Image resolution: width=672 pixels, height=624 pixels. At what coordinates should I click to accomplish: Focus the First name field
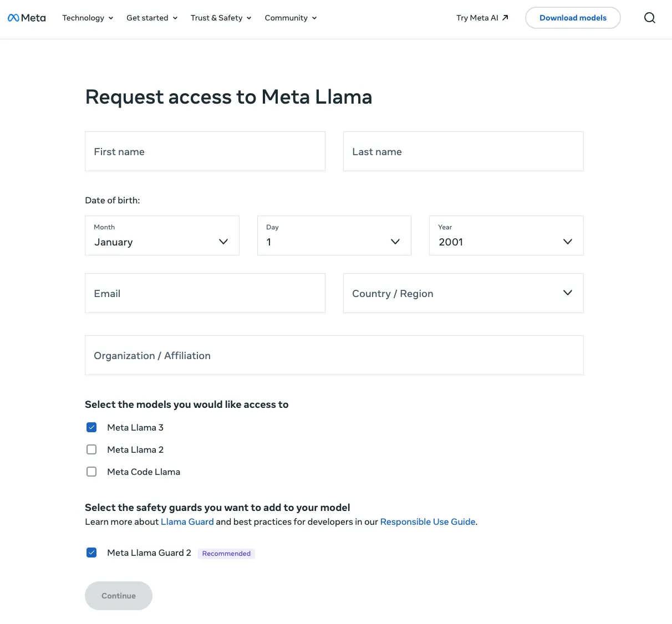coord(205,151)
